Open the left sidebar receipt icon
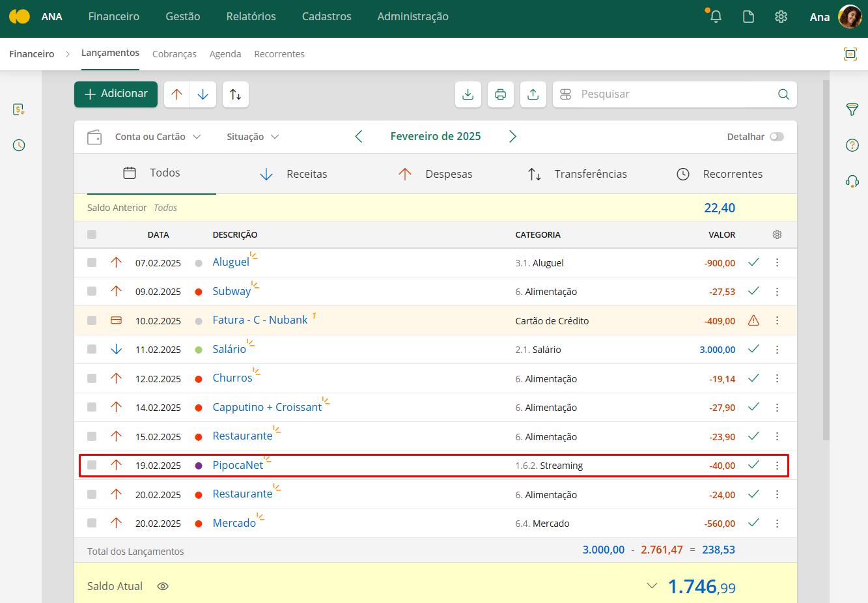 pyautogui.click(x=19, y=109)
